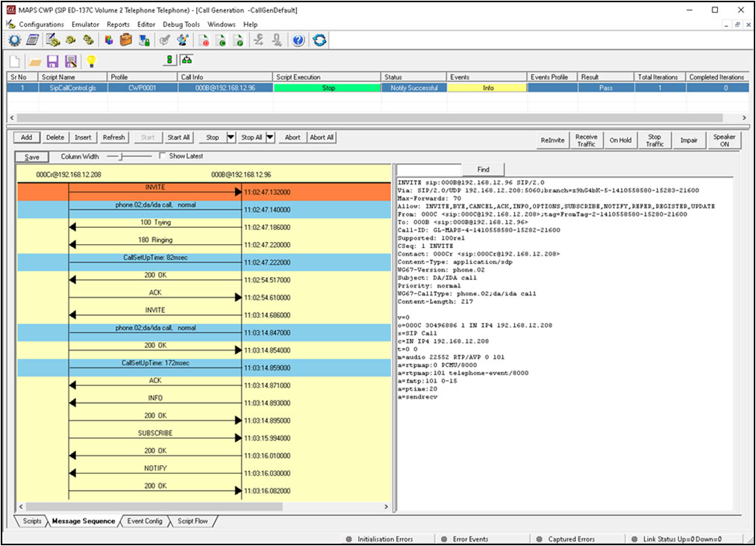This screenshot has width=756, height=546.
Task: Click the Stop Traffic button
Action: 655,140
